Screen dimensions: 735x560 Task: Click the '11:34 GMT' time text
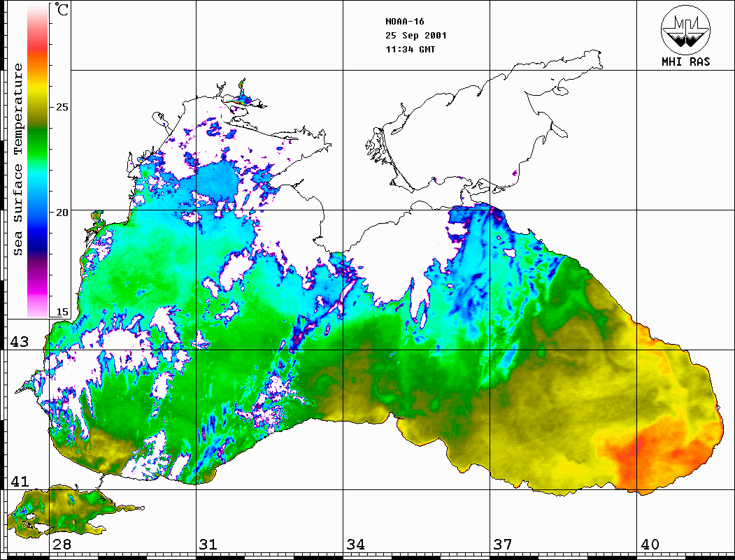410,49
